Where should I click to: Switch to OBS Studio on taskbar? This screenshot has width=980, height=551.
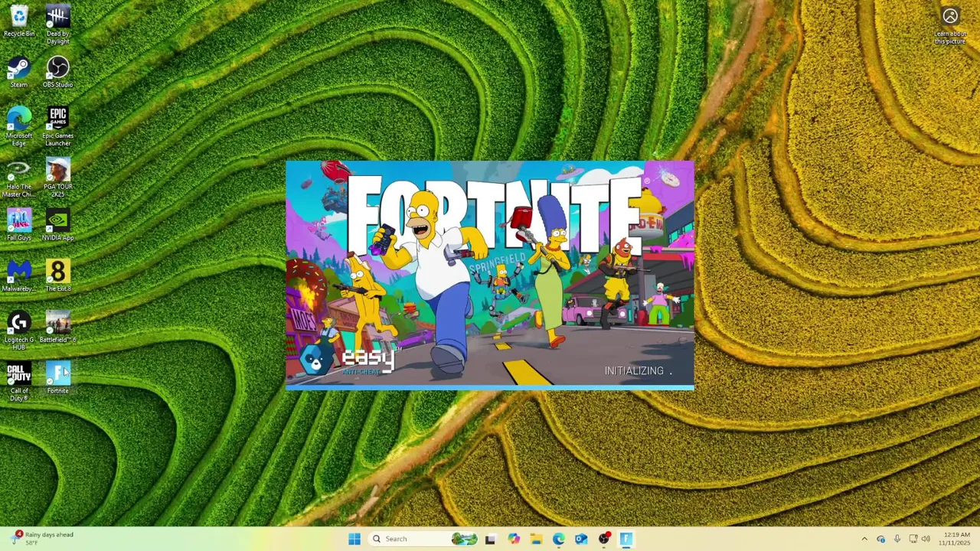click(x=604, y=539)
